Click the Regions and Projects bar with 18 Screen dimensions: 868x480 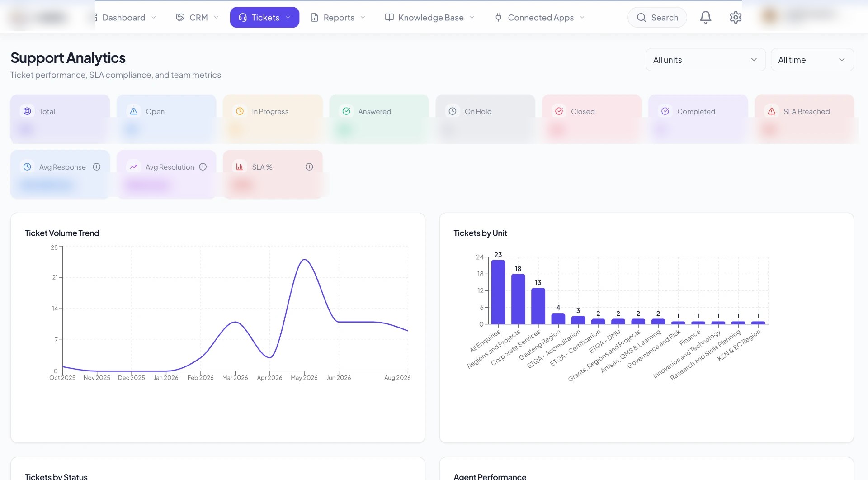tap(518, 299)
